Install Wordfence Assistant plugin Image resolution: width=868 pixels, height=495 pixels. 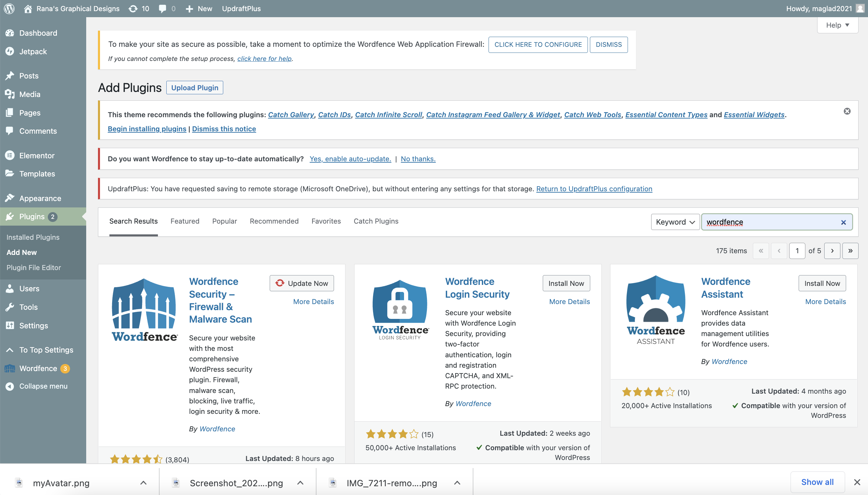pos(822,283)
